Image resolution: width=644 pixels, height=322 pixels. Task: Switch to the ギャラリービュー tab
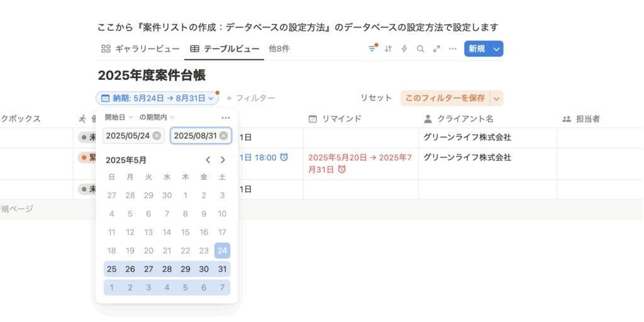click(140, 48)
